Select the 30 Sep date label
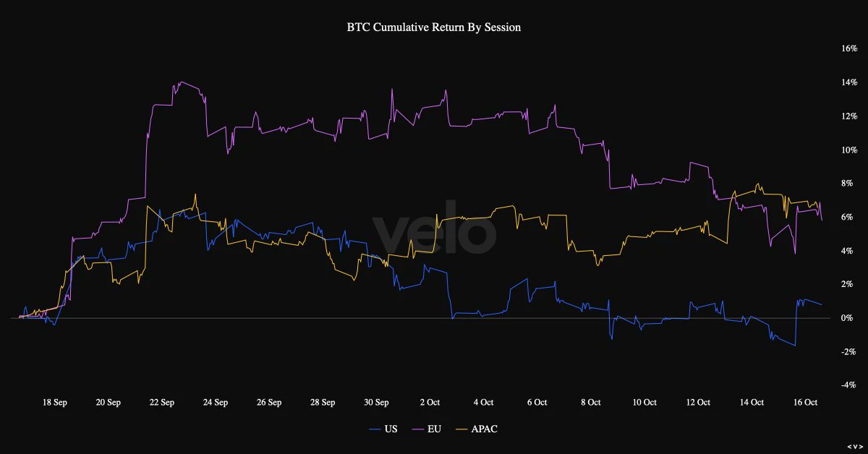The height and width of the screenshot is (454, 868). point(376,403)
